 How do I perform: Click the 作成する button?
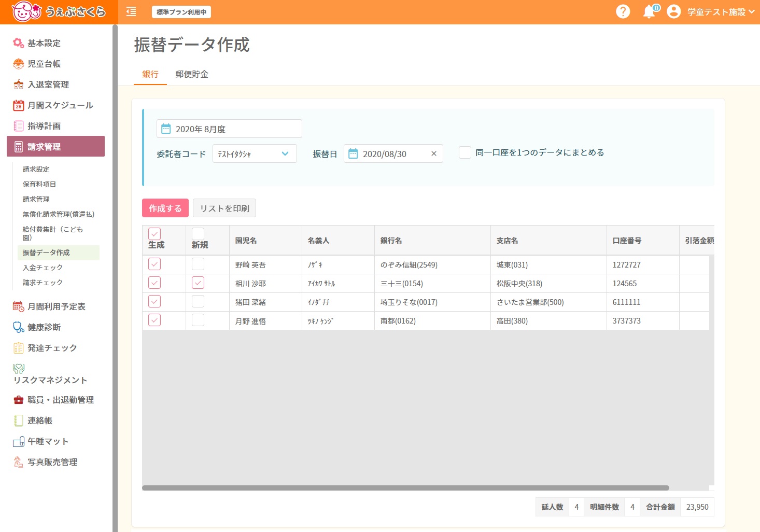(165, 208)
